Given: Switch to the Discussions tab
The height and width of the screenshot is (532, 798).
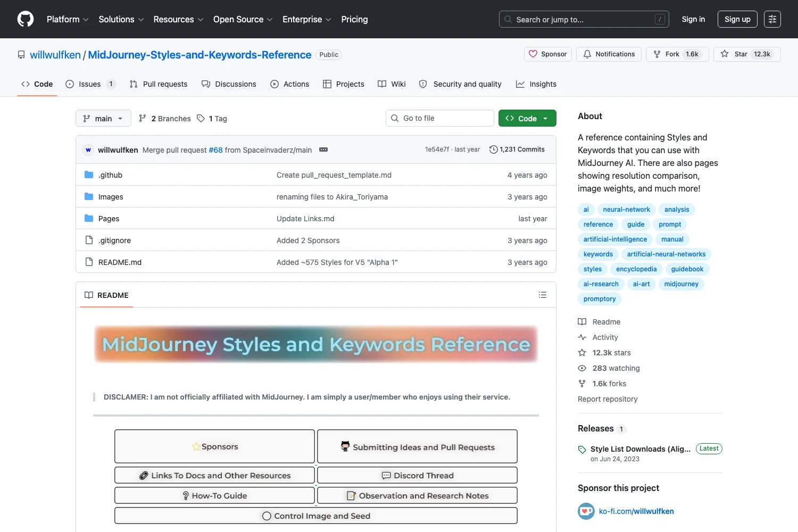Looking at the screenshot, I should 229,84.
